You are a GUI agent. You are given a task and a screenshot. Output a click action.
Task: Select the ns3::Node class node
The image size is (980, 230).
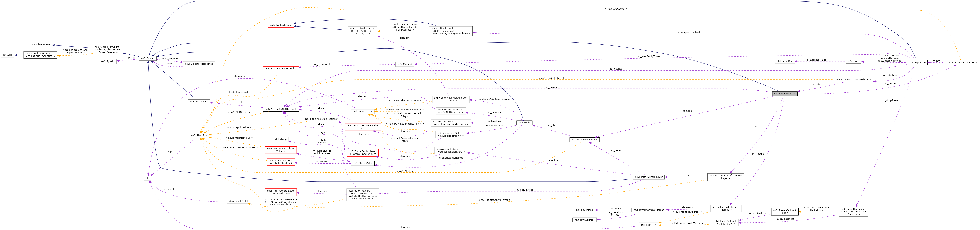click(x=524, y=123)
